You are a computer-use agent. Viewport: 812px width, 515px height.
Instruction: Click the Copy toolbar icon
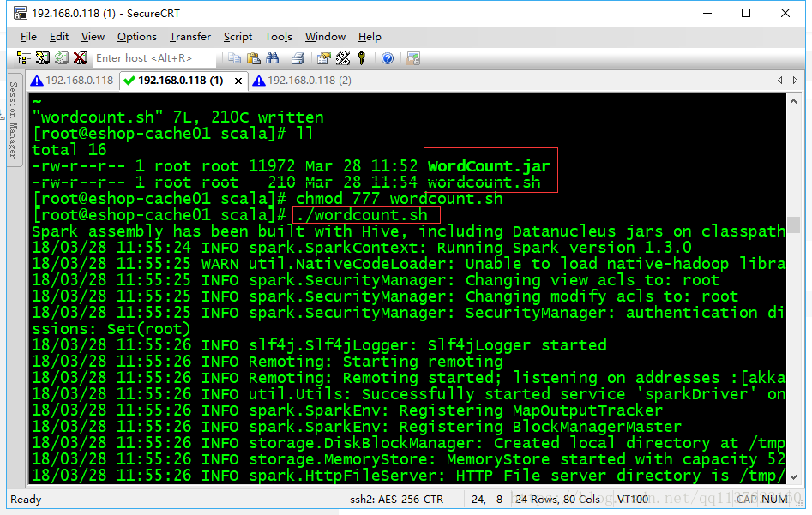click(x=235, y=58)
